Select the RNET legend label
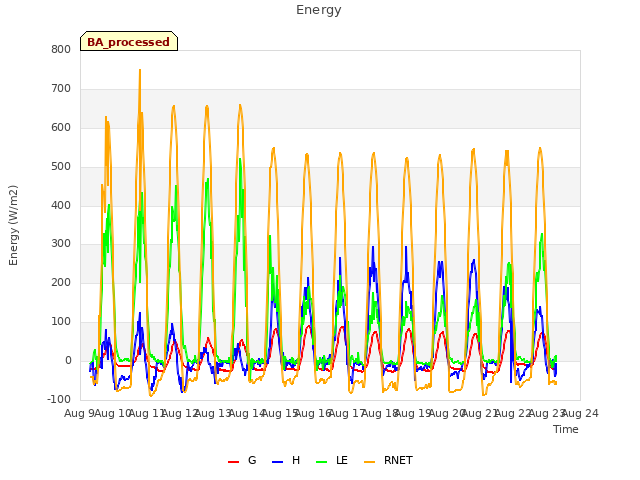This screenshot has height=480, width=640. pyautogui.click(x=398, y=460)
